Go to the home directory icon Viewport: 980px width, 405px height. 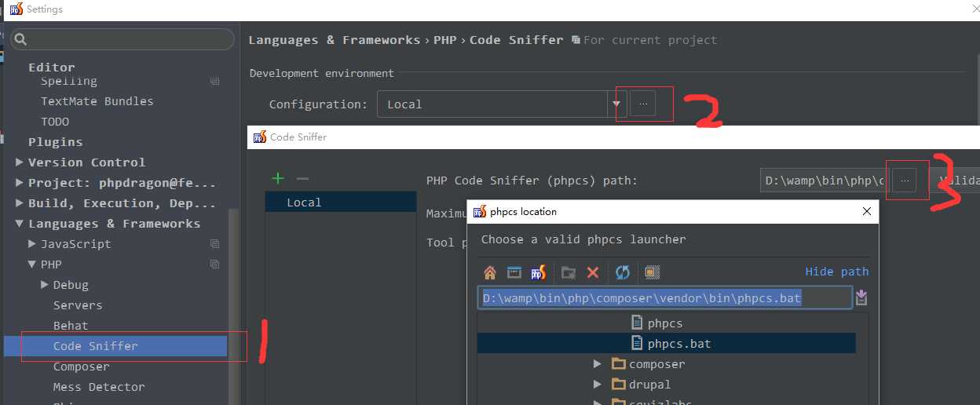(x=490, y=272)
